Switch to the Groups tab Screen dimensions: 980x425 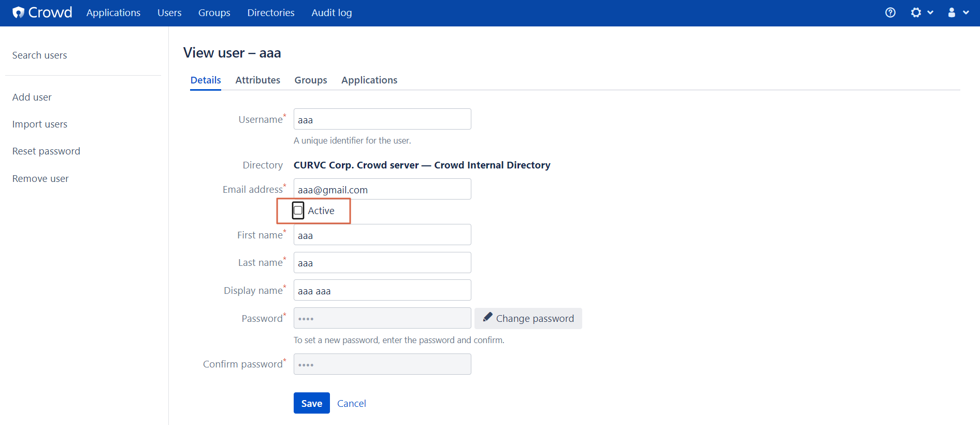point(311,80)
